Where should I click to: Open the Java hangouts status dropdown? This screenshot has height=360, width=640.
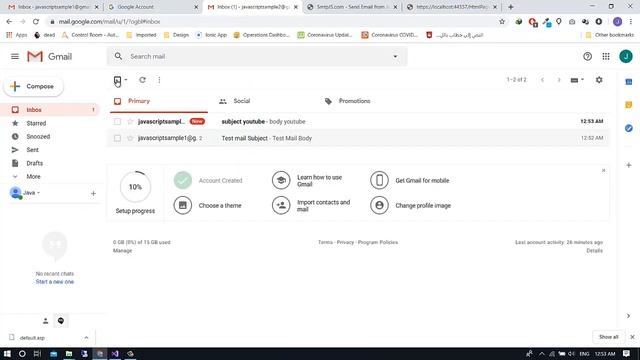[31, 193]
